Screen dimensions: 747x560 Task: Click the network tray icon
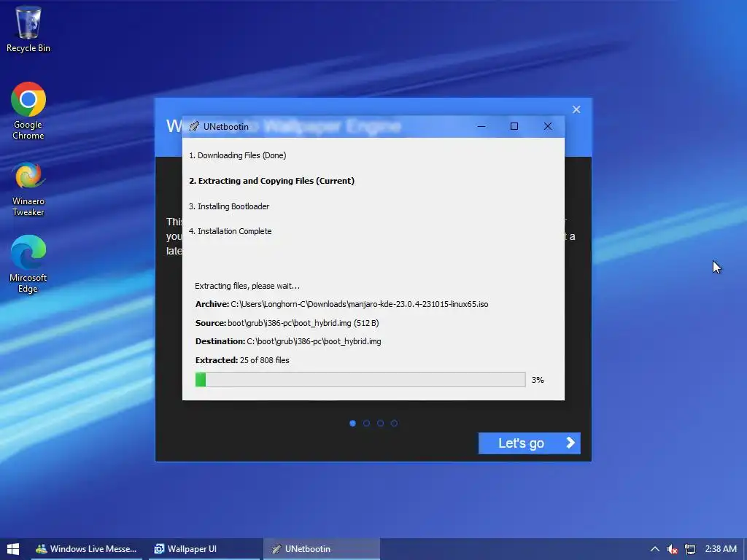(690, 549)
